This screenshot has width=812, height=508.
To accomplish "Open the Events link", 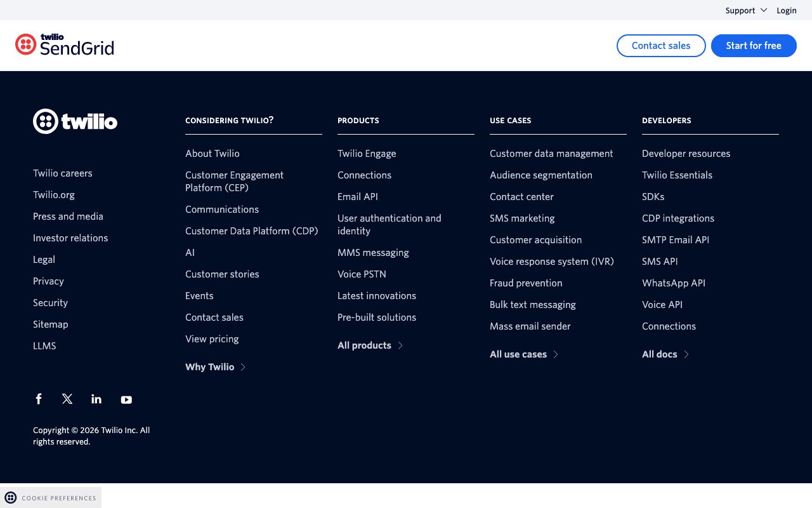I will (199, 296).
